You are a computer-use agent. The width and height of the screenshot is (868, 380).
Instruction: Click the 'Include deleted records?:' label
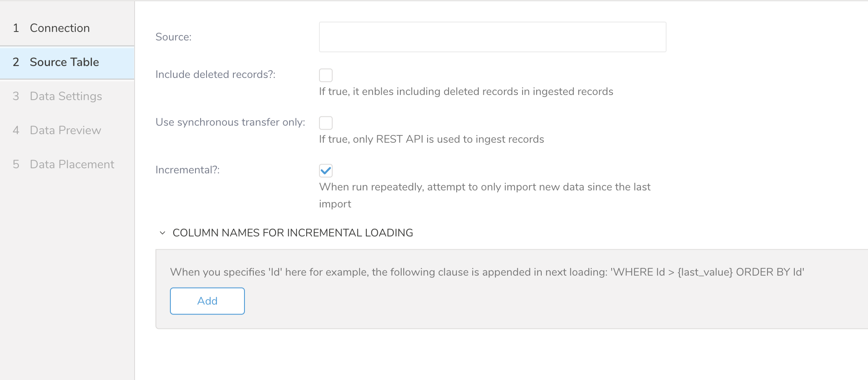(x=215, y=75)
